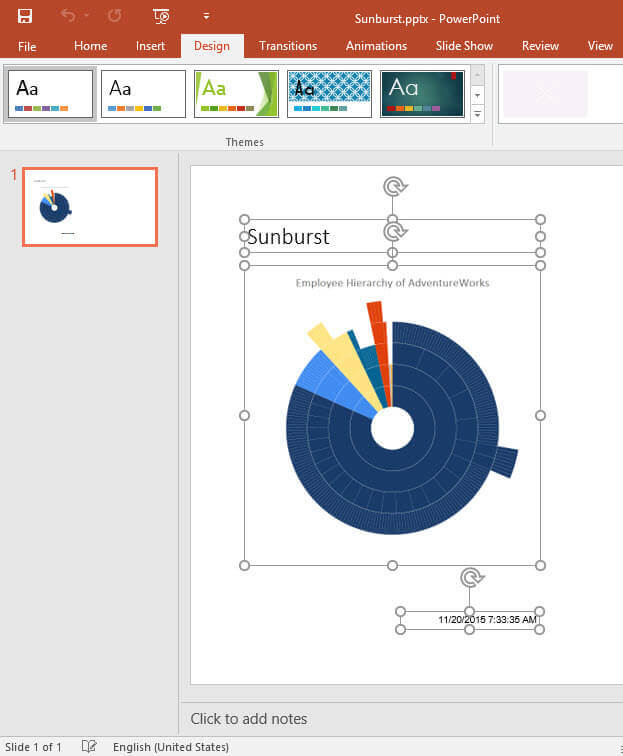Switch to the Slide Show tab

coord(464,46)
